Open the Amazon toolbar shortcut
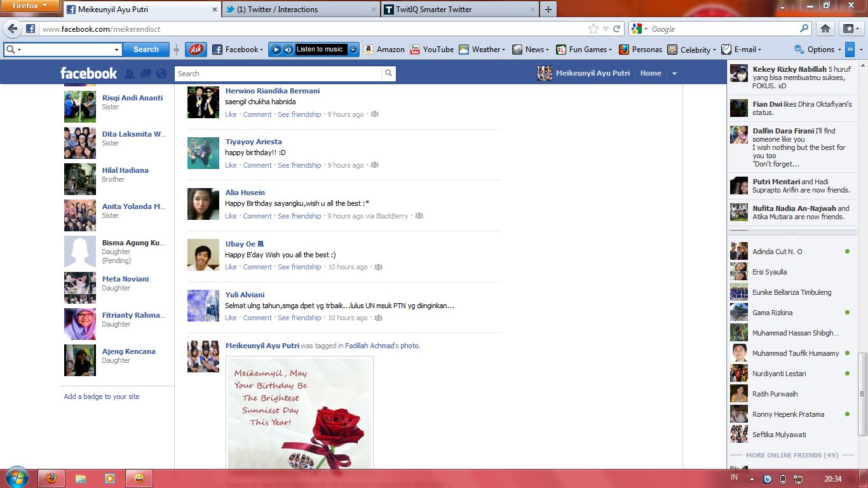 point(384,50)
